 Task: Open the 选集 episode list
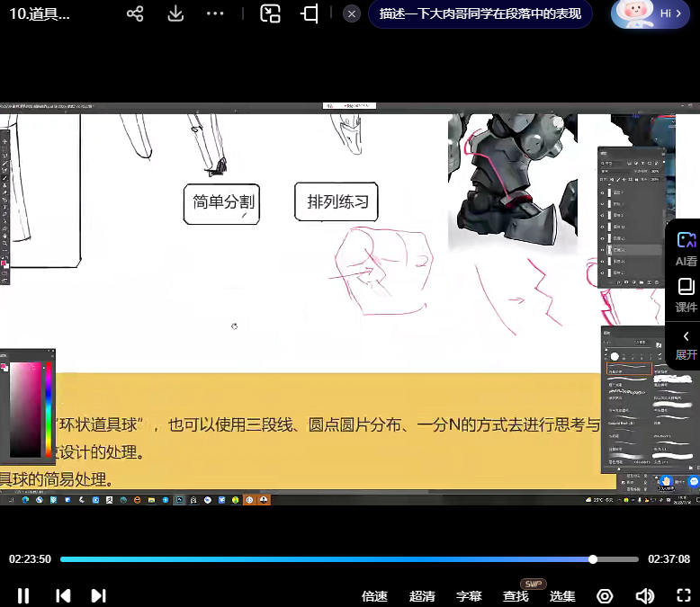[562, 595]
